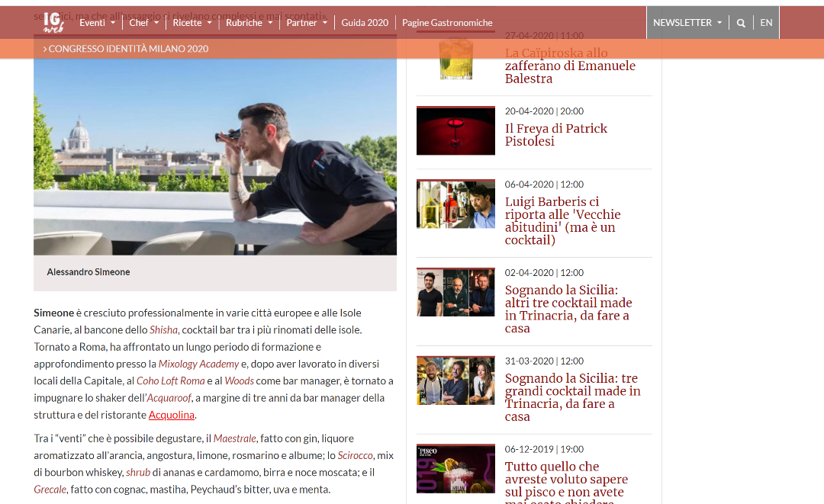Viewport: 824px width, 504px height.
Task: Expand the Eventi dropdown menu
Action: pyautogui.click(x=97, y=22)
